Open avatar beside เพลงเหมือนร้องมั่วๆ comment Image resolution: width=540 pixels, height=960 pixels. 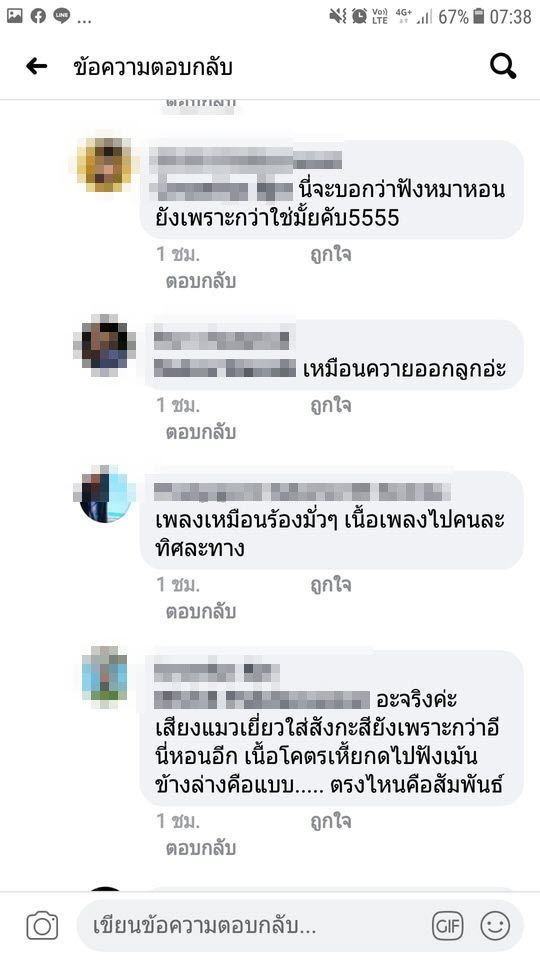(x=104, y=494)
